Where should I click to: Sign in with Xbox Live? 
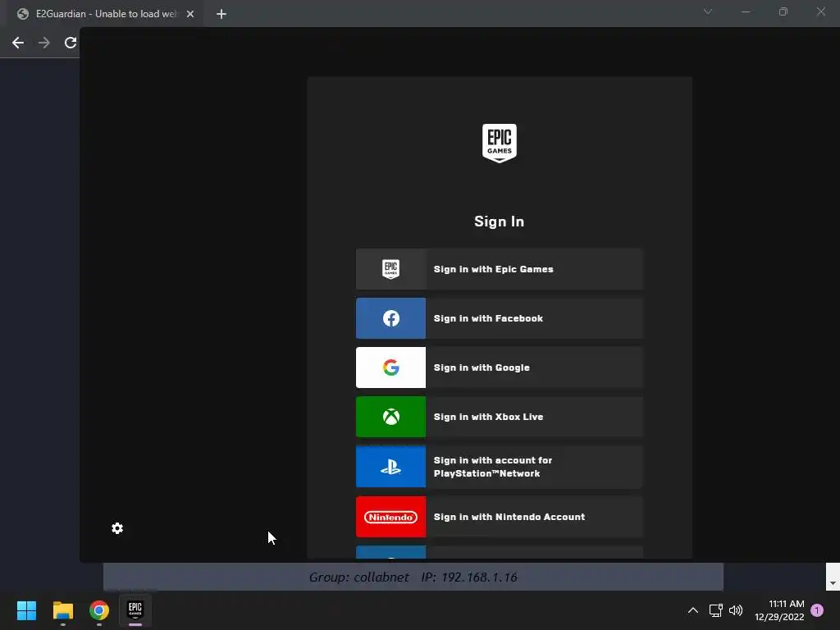click(500, 417)
